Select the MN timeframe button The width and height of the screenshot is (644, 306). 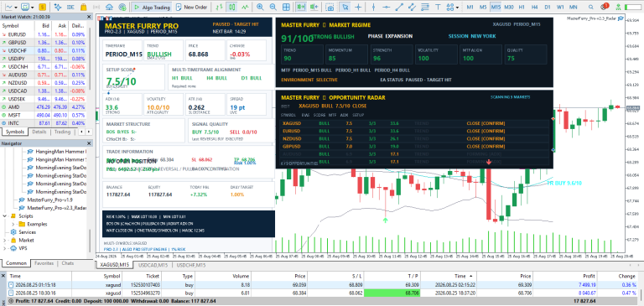coord(573,7)
